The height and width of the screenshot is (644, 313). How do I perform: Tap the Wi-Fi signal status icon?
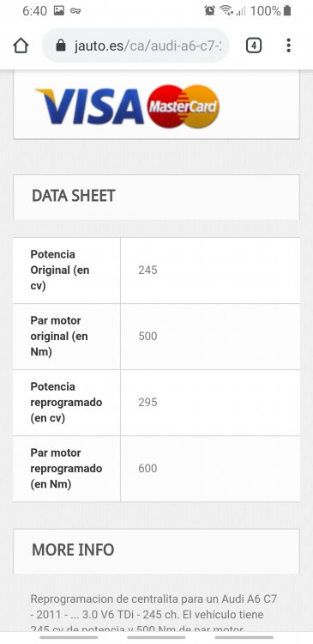coord(226,10)
